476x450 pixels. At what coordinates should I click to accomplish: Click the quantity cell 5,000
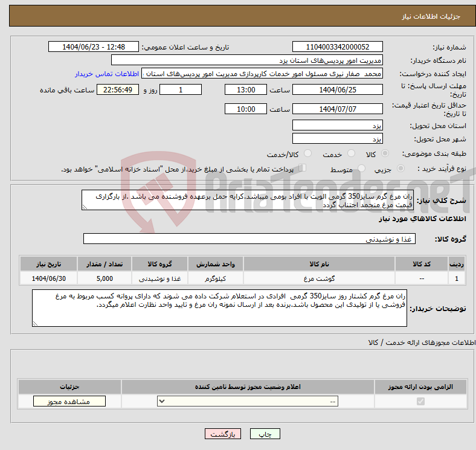point(105,278)
